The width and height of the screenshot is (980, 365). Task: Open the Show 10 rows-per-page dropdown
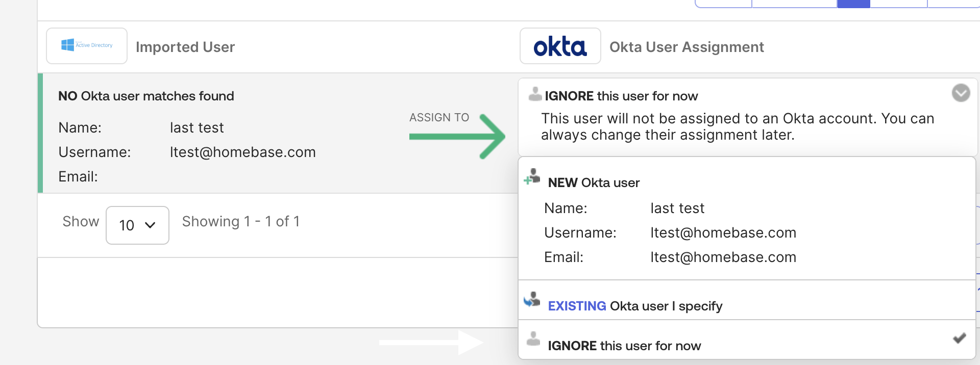[137, 225]
